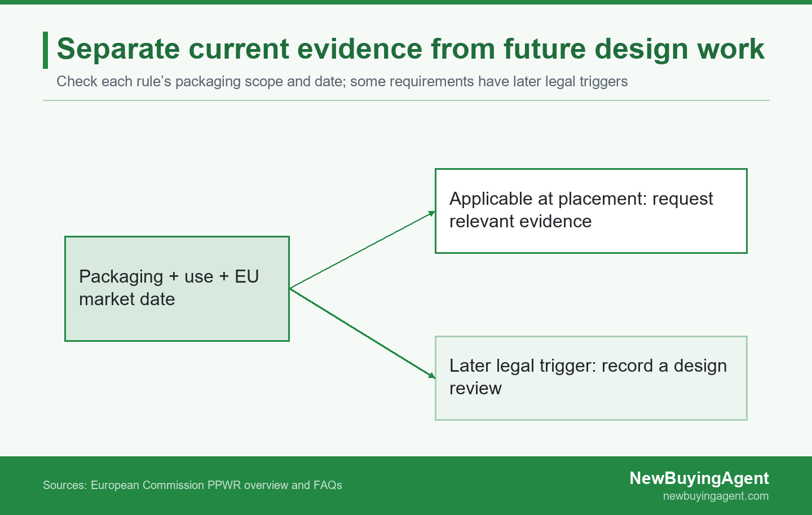Click the "Applicable at placement: request relevant evidence" box
Screen dimensions: 812x515
pos(591,211)
